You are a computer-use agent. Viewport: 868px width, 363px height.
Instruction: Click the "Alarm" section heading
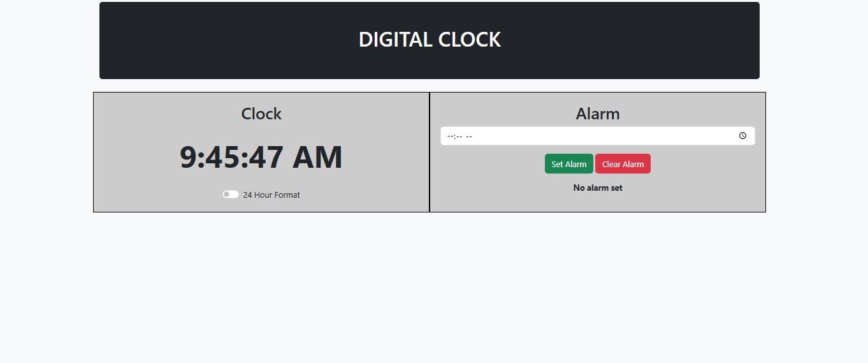click(598, 114)
